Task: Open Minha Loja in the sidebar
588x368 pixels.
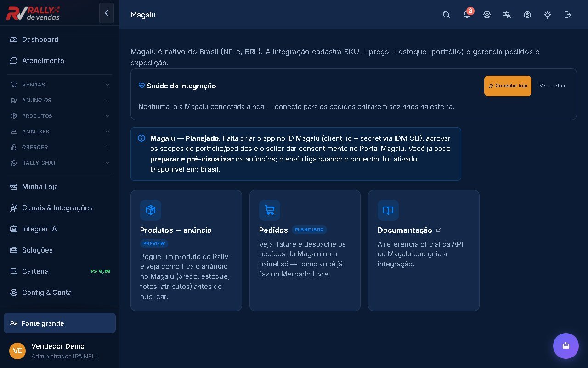Action: (60, 187)
